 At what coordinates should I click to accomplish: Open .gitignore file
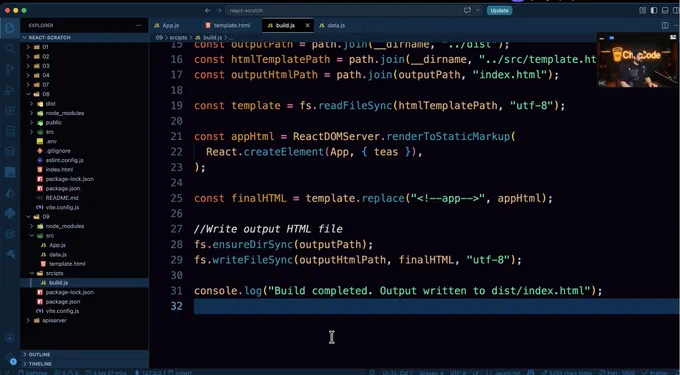(85, 151)
